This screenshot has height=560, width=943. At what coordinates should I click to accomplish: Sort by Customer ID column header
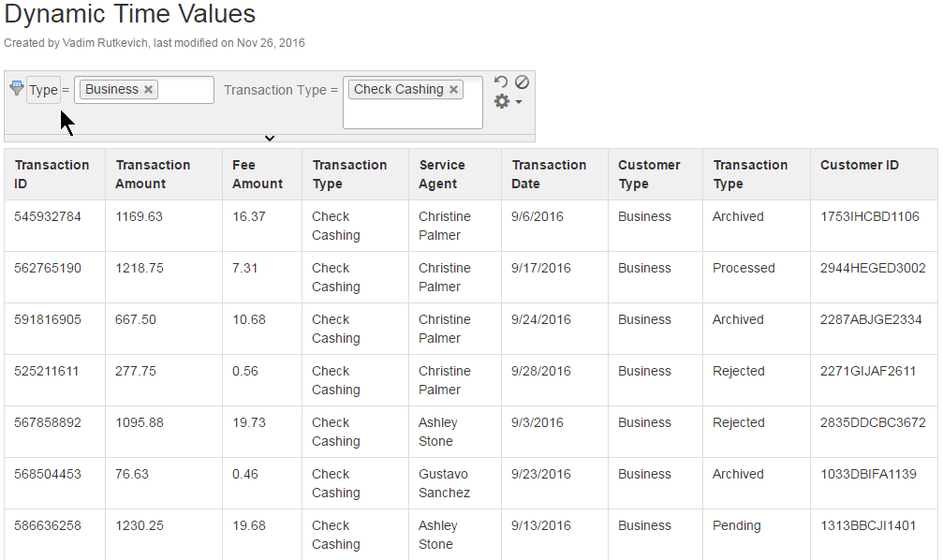pyautogui.click(x=859, y=165)
